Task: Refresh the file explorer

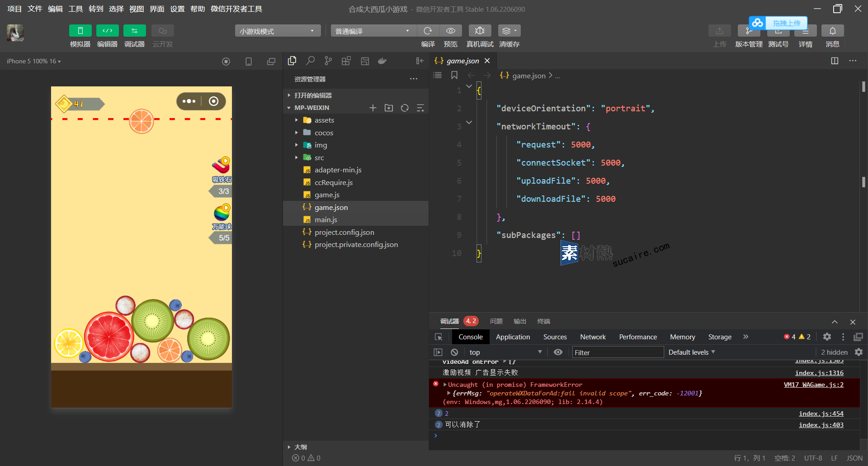Action: pyautogui.click(x=405, y=108)
